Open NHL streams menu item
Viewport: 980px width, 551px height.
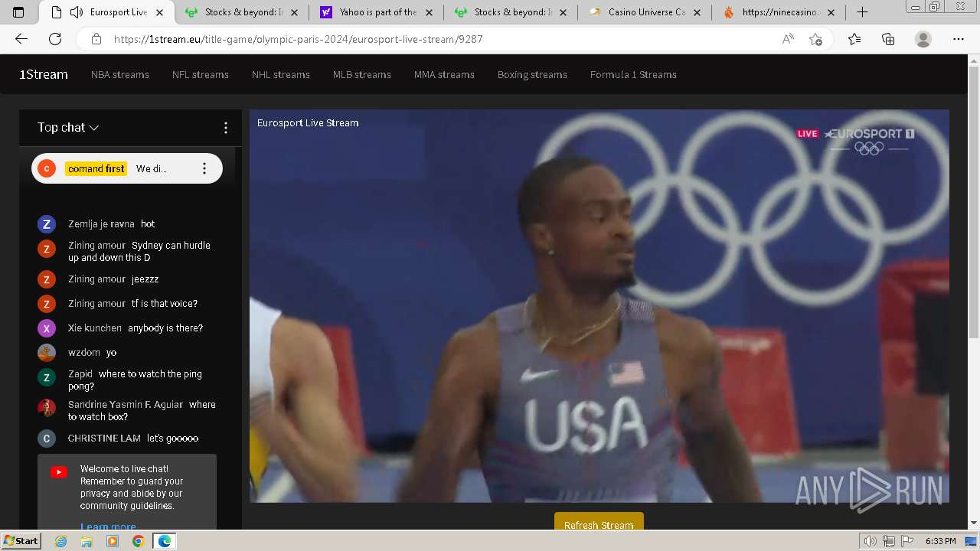point(281,74)
